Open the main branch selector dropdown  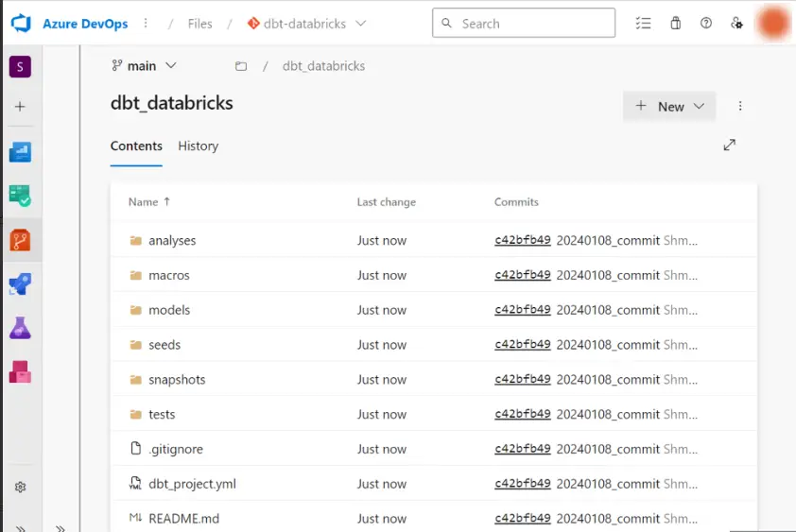click(144, 66)
